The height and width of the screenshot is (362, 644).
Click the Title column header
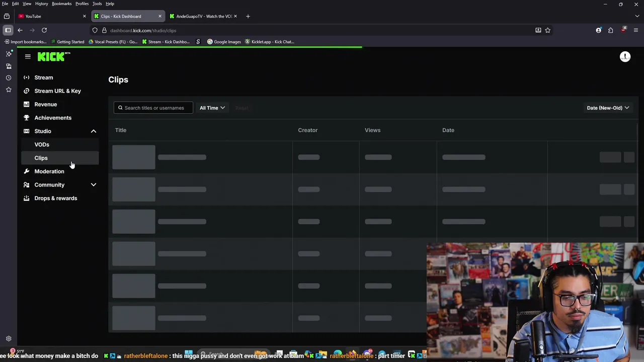tap(121, 130)
